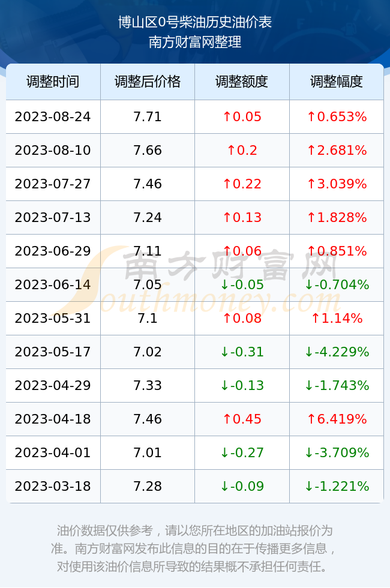Click the ↓-1.743% percentage cell

pyautogui.click(x=337, y=385)
